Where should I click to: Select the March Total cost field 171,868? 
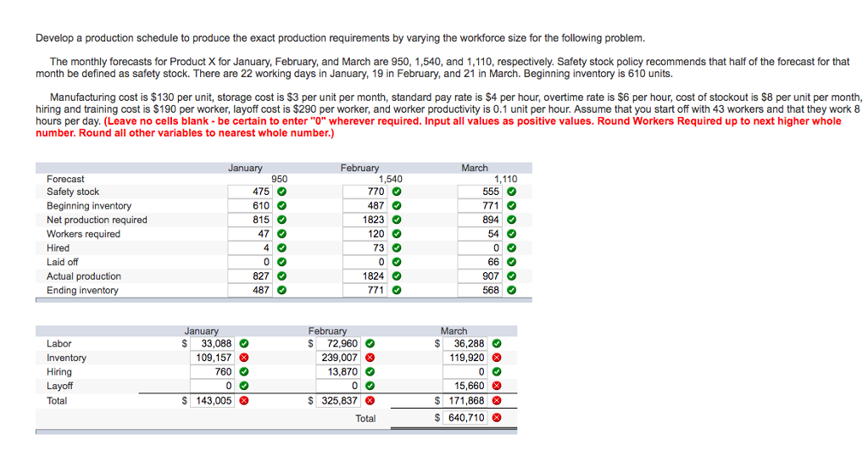tap(465, 400)
